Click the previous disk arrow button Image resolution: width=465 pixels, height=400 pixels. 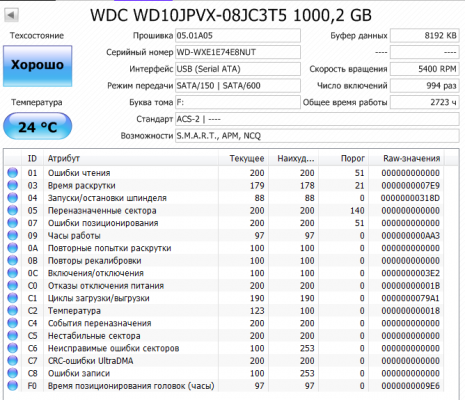click(x=11, y=15)
